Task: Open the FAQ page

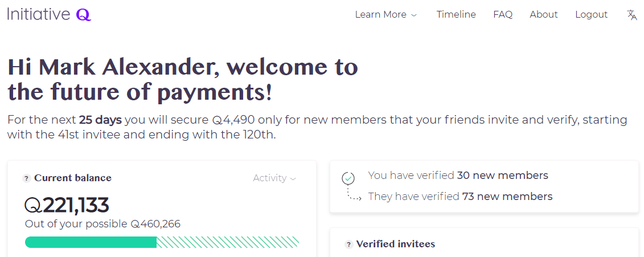Action: tap(503, 15)
